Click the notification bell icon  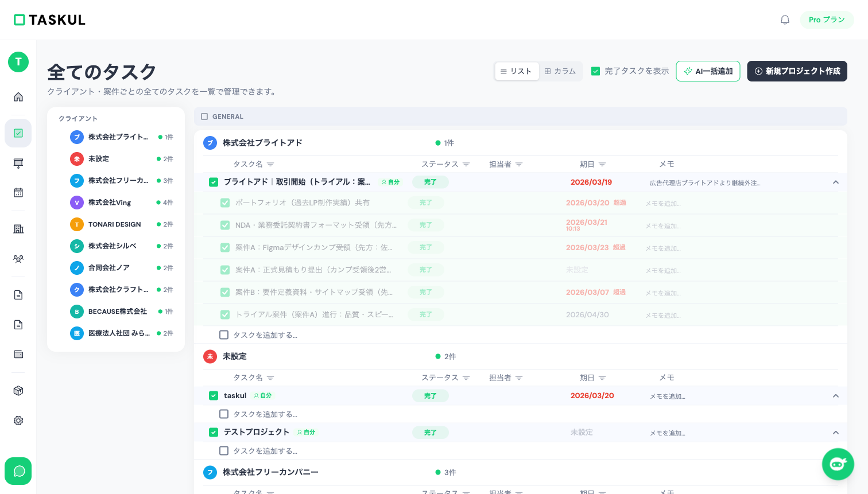(785, 20)
